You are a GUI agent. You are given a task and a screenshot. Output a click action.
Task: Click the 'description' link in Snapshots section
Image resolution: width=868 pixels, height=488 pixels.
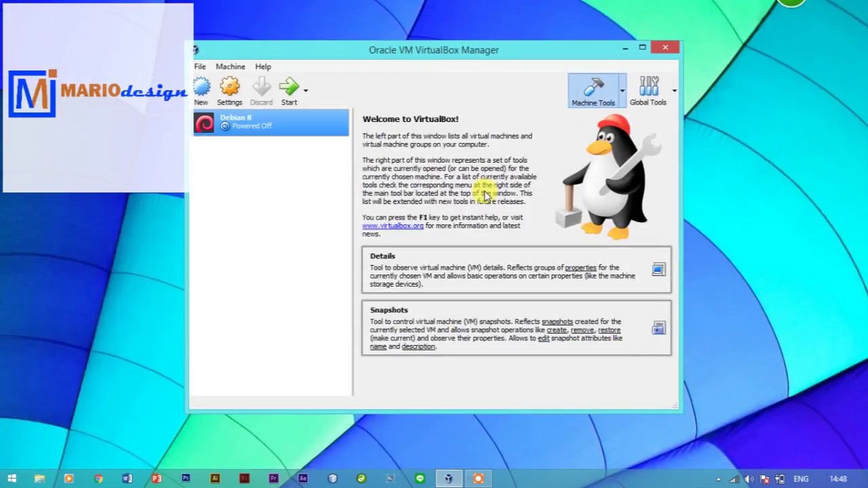[418, 346]
